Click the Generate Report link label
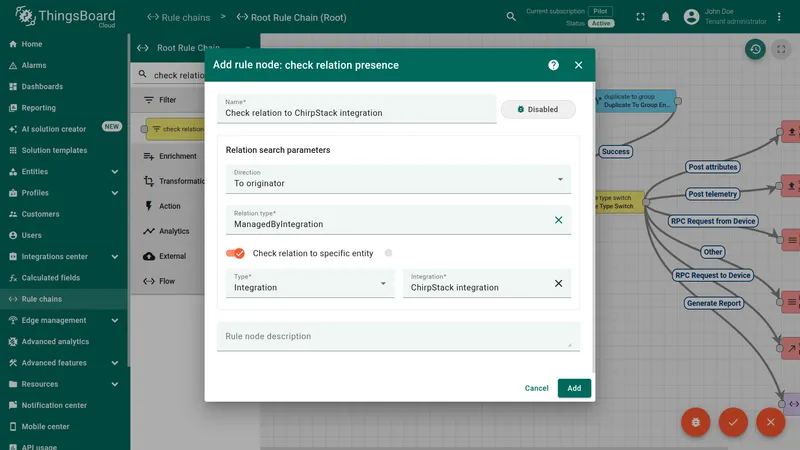The image size is (800, 450). coord(713,303)
